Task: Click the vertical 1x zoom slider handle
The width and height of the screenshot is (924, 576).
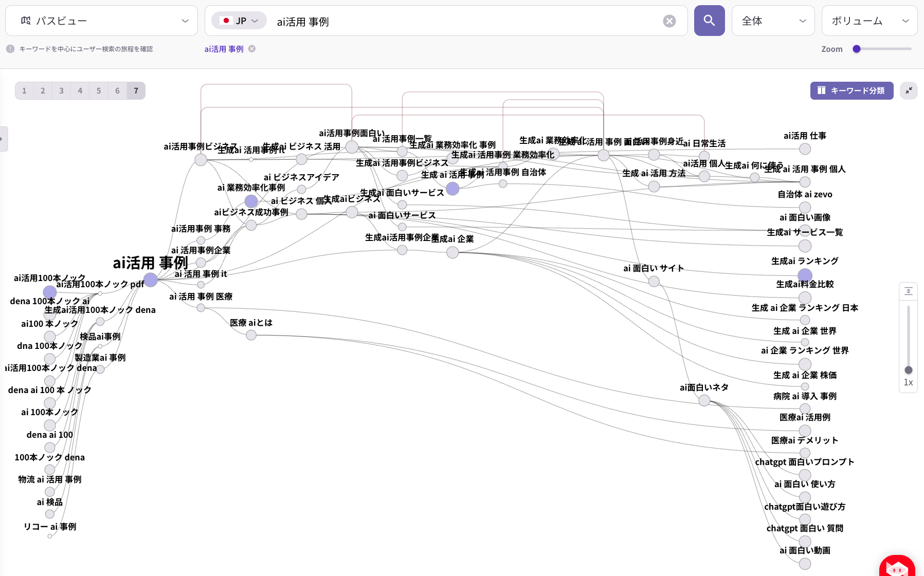Action: click(908, 370)
